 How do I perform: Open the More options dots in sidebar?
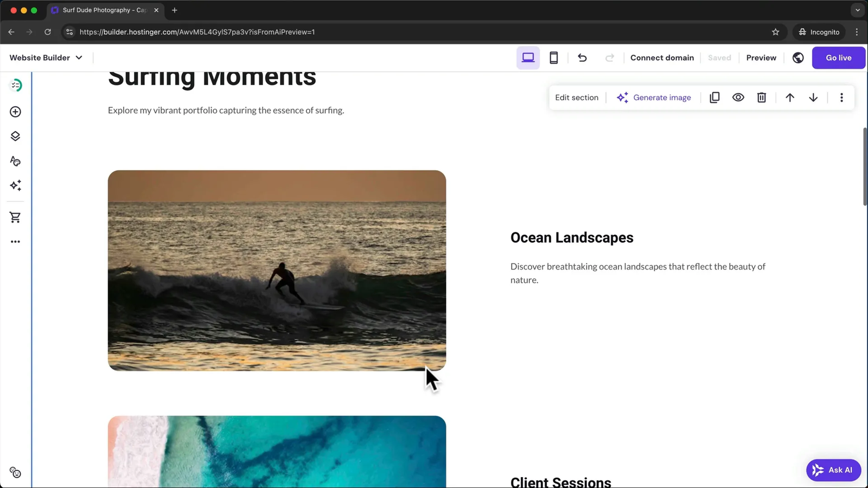[x=15, y=242]
